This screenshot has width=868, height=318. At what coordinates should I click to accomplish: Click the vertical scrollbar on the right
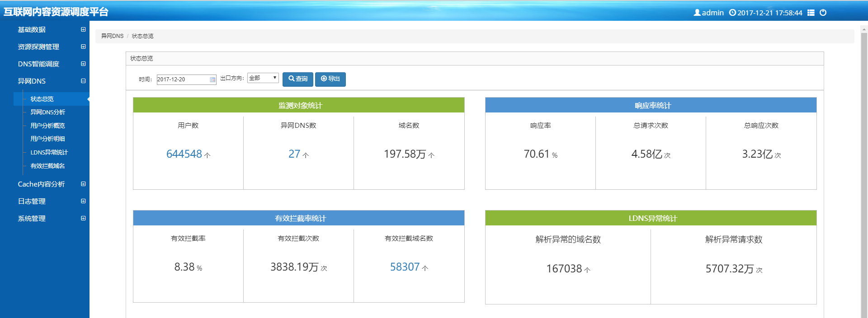pyautogui.click(x=864, y=172)
